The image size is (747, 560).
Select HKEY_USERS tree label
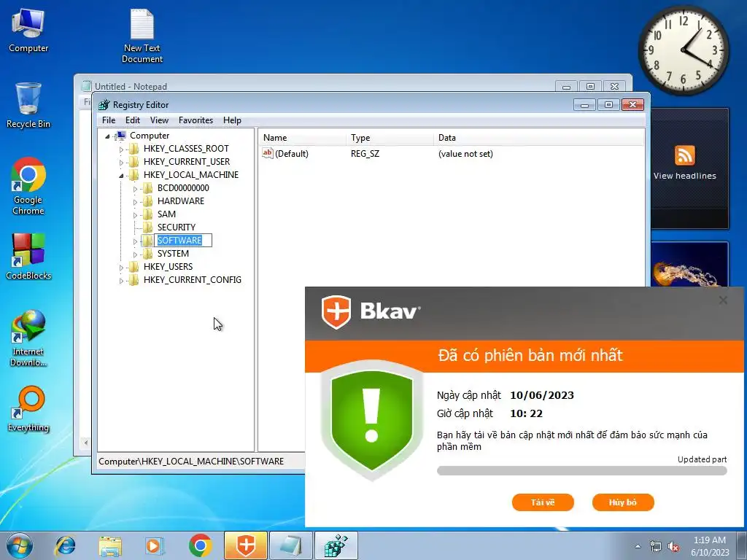168,266
